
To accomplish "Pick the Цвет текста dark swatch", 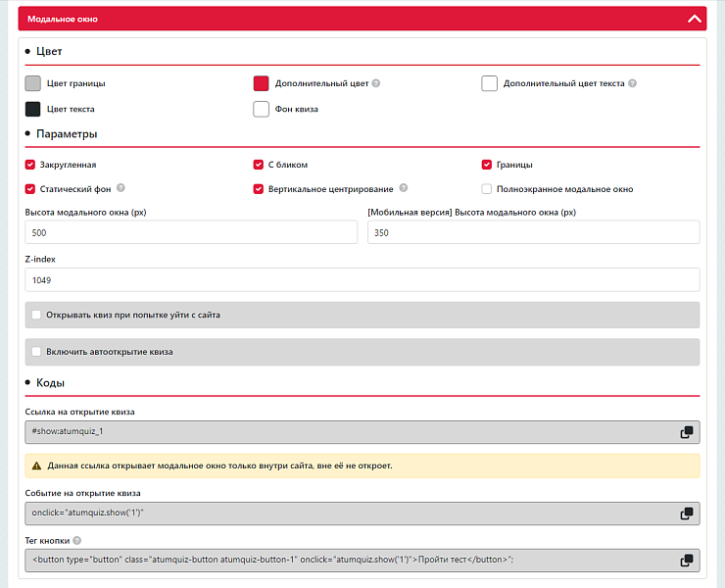I will tap(33, 109).
